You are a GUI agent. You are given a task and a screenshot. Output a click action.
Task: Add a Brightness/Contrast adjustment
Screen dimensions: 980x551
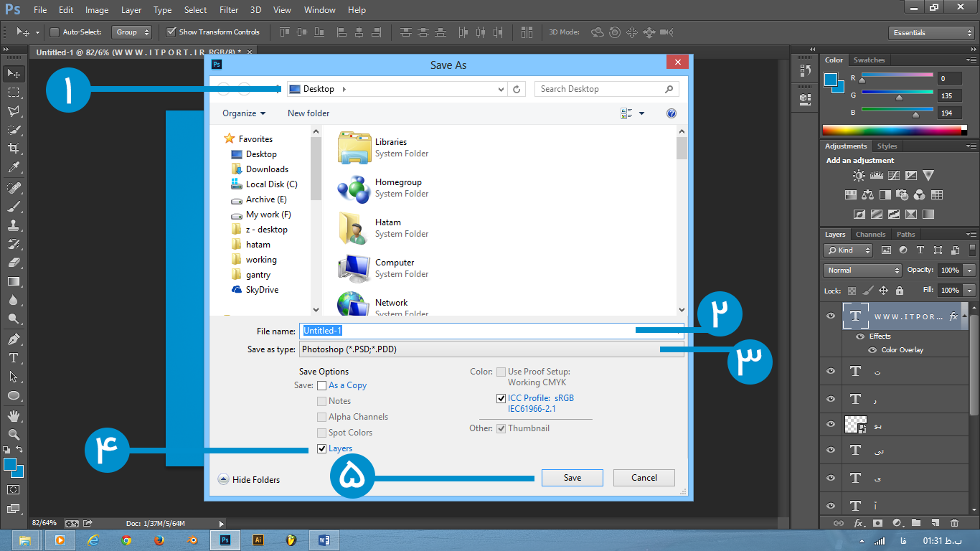coord(859,175)
